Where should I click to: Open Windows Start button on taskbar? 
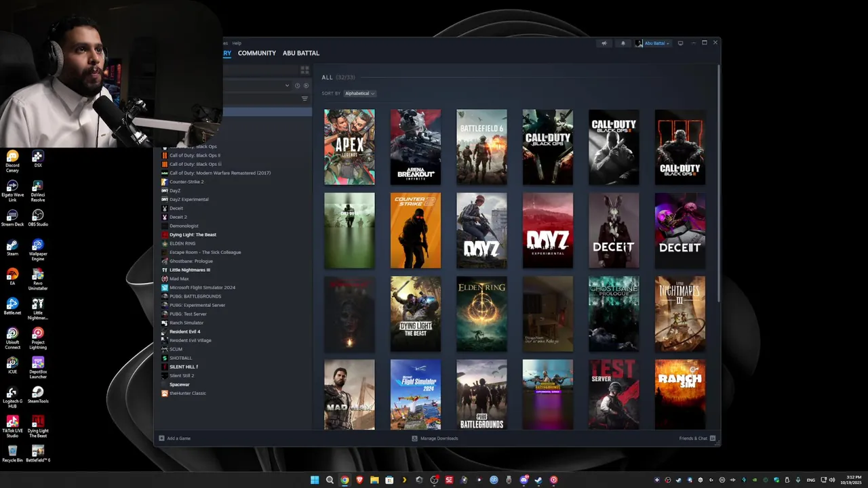coord(315,480)
